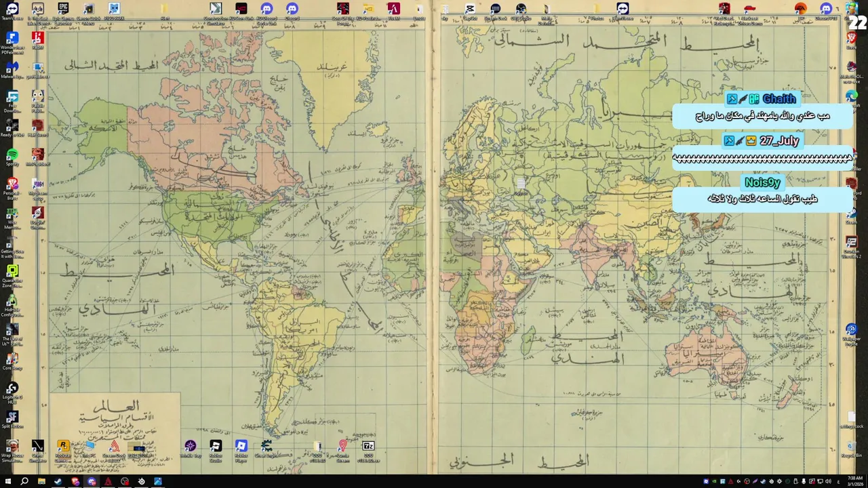This screenshot has height=488, width=868.
Task: Open the Roblox Player shortcut
Action: click(241, 450)
